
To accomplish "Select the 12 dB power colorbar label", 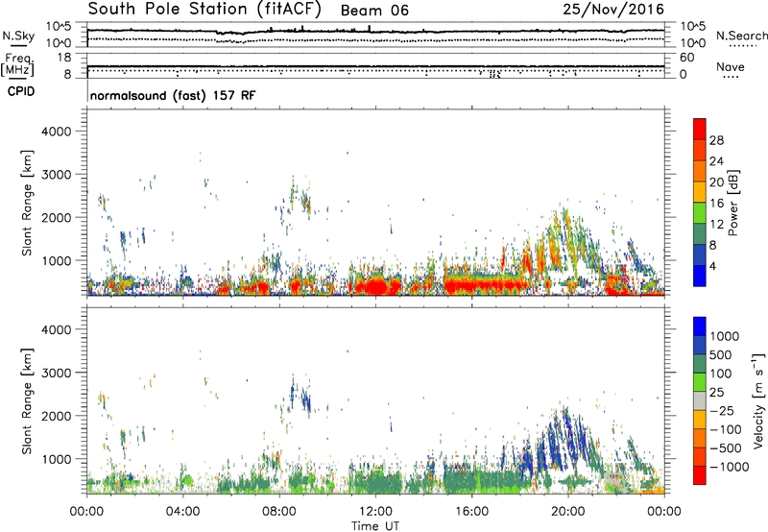I will [716, 225].
